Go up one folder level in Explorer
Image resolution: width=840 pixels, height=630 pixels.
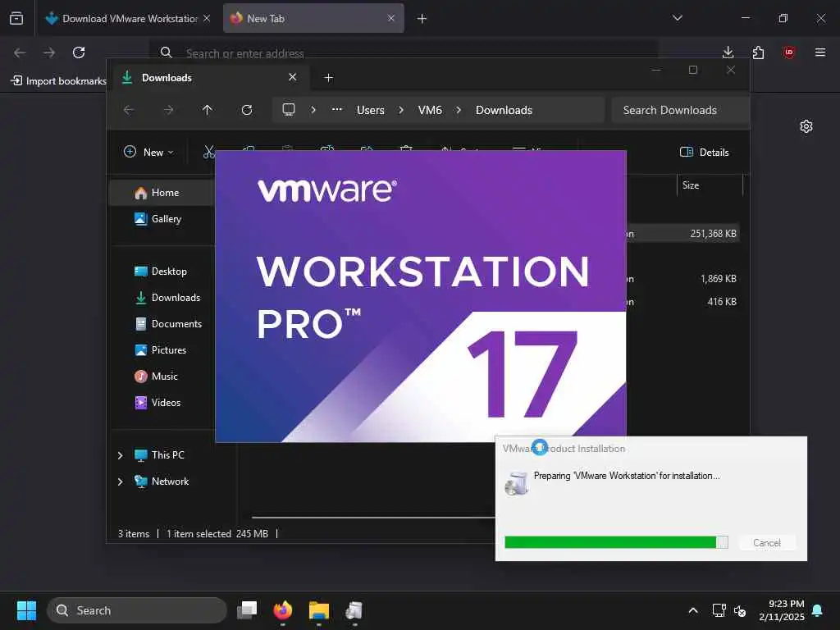[208, 110]
